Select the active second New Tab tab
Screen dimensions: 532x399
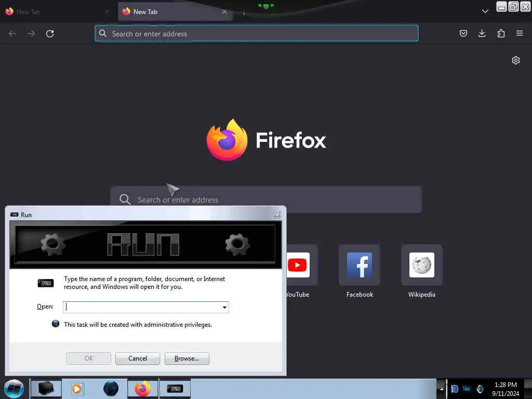[x=175, y=11]
